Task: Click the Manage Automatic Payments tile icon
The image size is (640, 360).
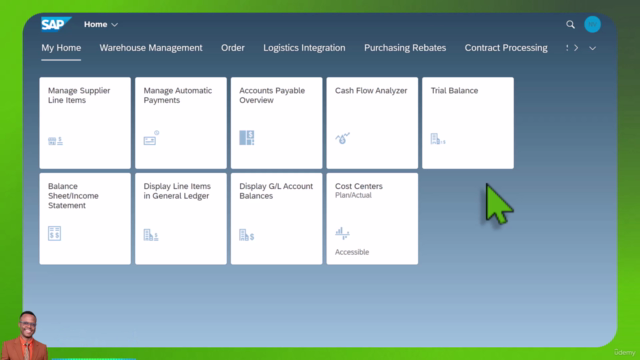Action: coord(151,138)
